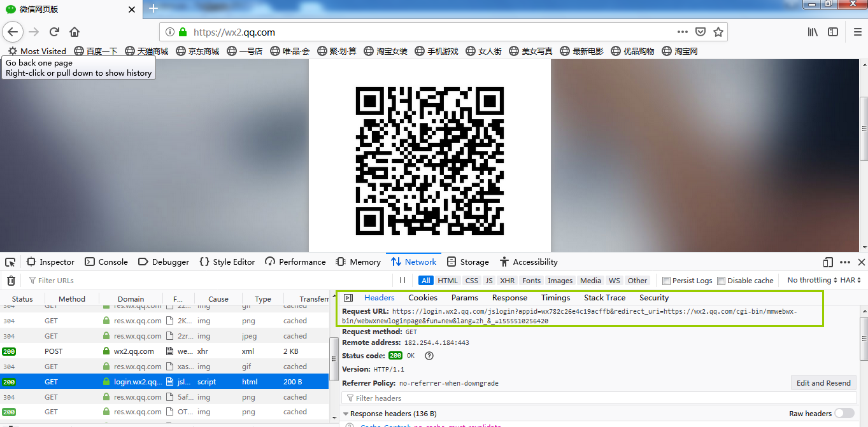This screenshot has width=868, height=427.
Task: Toggle the Media request filter
Action: click(x=590, y=281)
